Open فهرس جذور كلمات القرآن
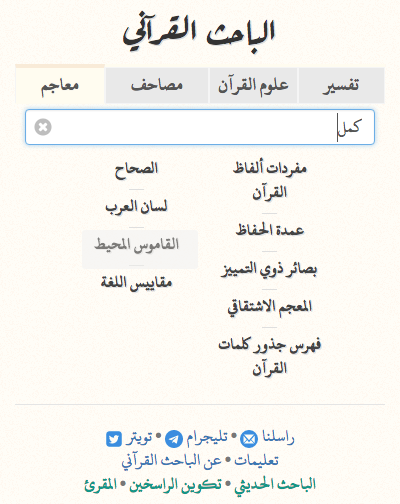The height and width of the screenshot is (504, 400). click(269, 357)
